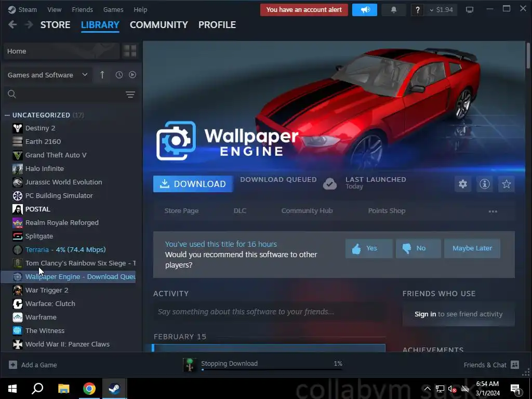Click the No recommendation button
532x399 pixels.
pyautogui.click(x=418, y=248)
